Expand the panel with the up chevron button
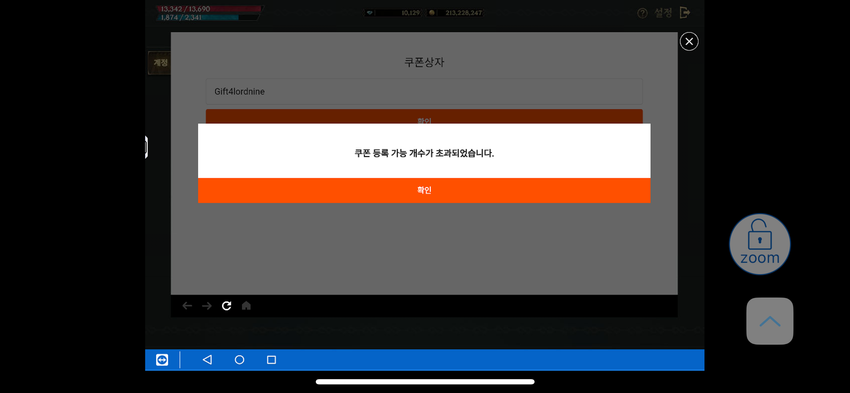 point(770,321)
